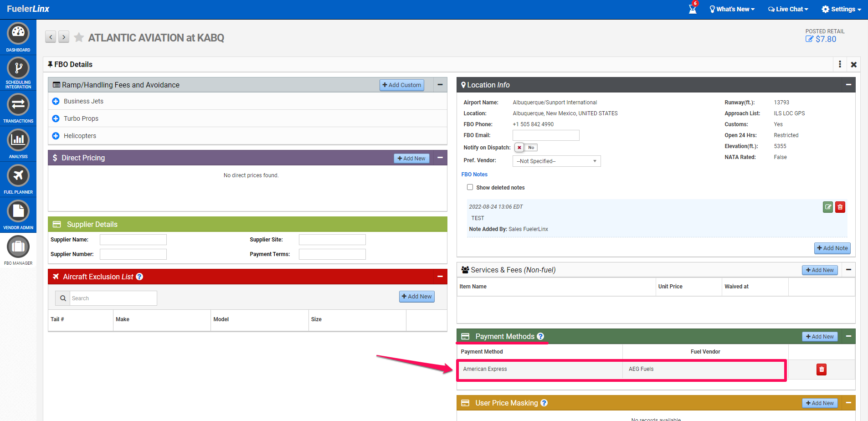Open help for Payment Methods
The height and width of the screenshot is (421, 868).
point(540,336)
